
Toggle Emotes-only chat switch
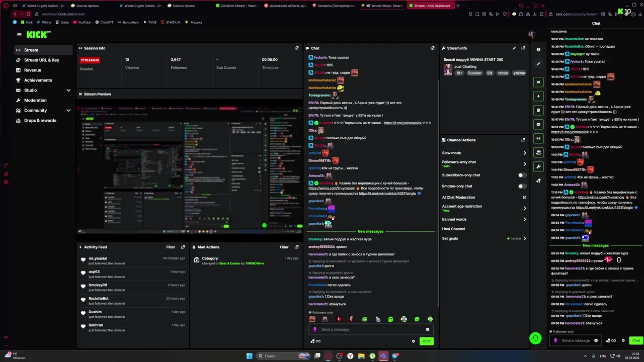pyautogui.click(x=522, y=187)
